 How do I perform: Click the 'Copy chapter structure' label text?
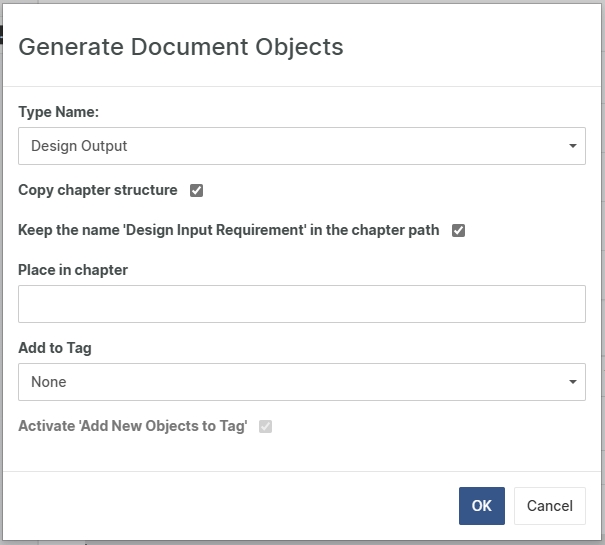(x=98, y=190)
